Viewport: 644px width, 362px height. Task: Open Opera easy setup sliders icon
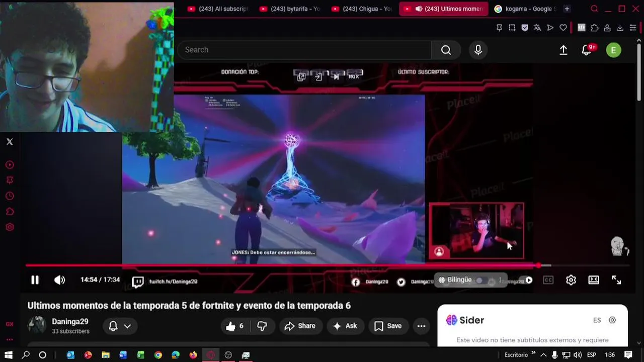pos(633,28)
